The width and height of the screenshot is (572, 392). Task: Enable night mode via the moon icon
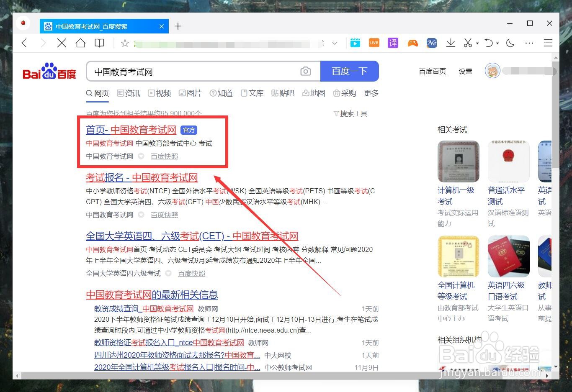[x=510, y=43]
